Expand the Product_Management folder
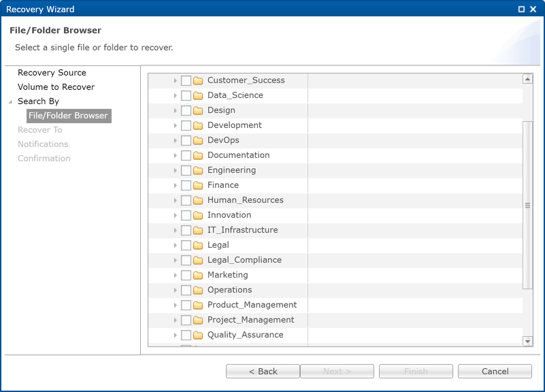Viewport: 545px width, 392px height. pos(175,305)
